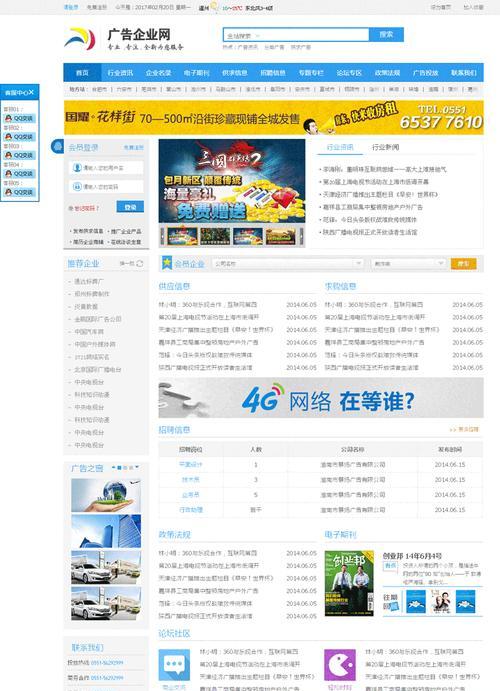Click the first slideshow thumbnail

tap(182, 236)
